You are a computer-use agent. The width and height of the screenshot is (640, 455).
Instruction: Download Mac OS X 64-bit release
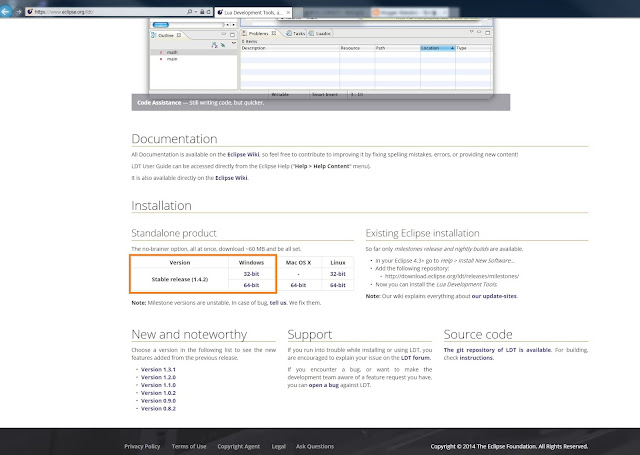[298, 285]
